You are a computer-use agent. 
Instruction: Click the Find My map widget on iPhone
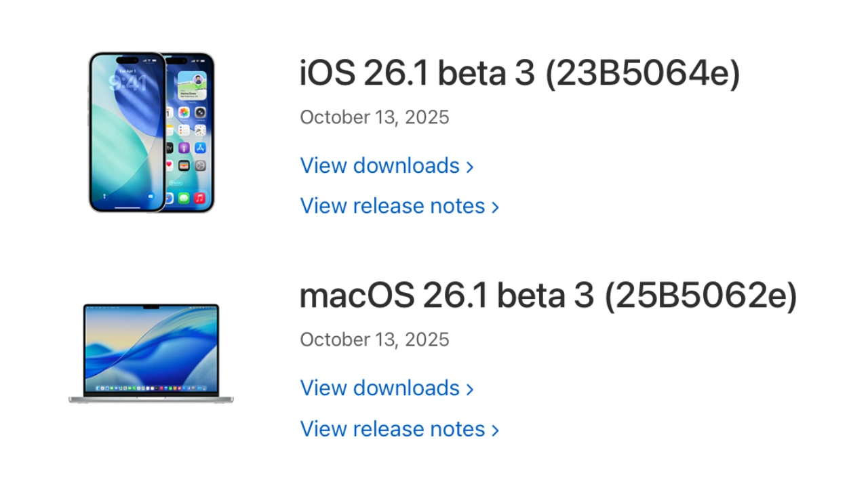(192, 86)
